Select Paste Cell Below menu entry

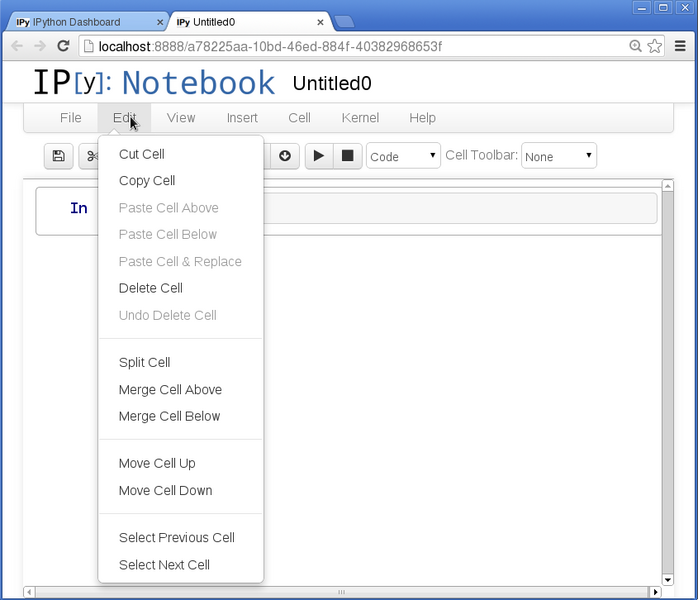tap(181, 235)
